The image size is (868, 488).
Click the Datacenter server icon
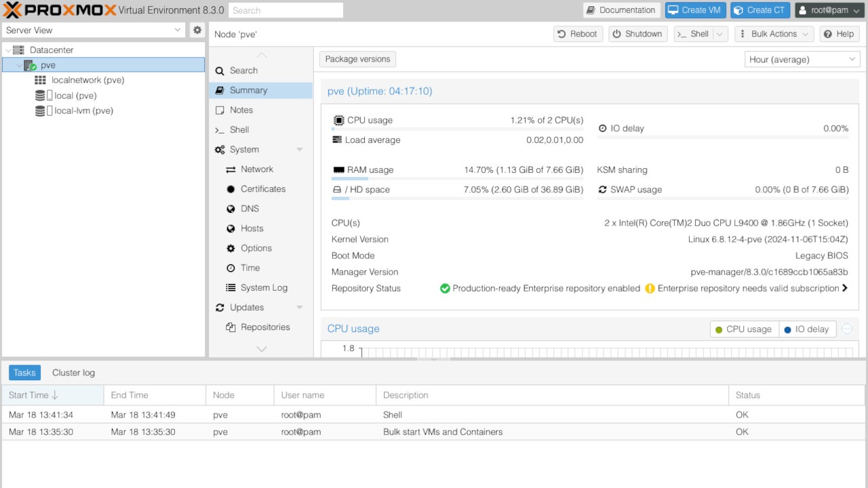pos(18,50)
